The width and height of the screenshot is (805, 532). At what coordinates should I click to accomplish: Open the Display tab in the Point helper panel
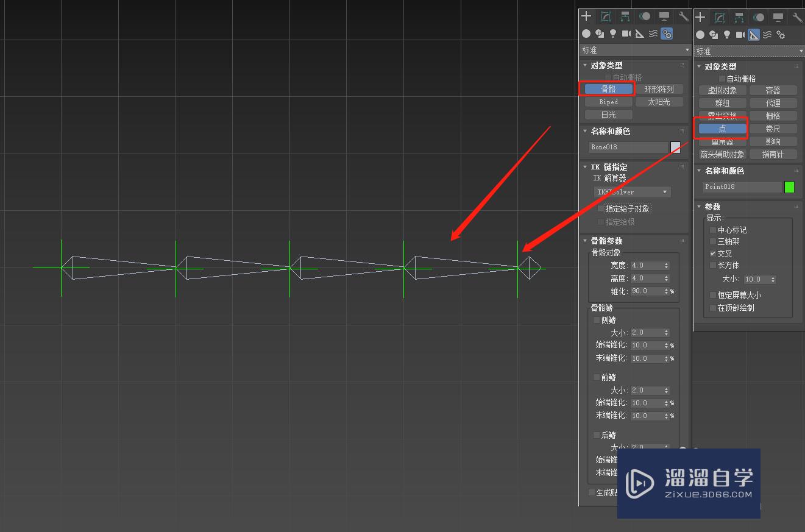pyautogui.click(x=778, y=18)
